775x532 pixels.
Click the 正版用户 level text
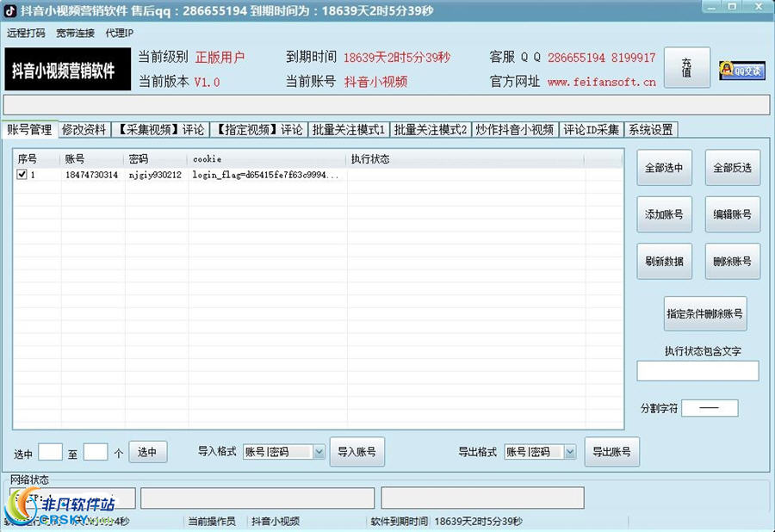[220, 58]
